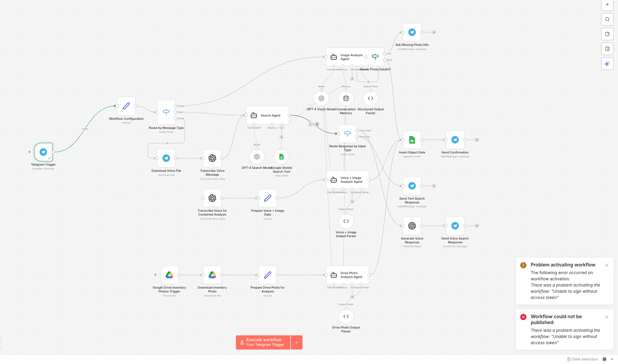Expand the bottom logs panel chevron
This screenshot has height=364, width=618.
coord(612,359)
